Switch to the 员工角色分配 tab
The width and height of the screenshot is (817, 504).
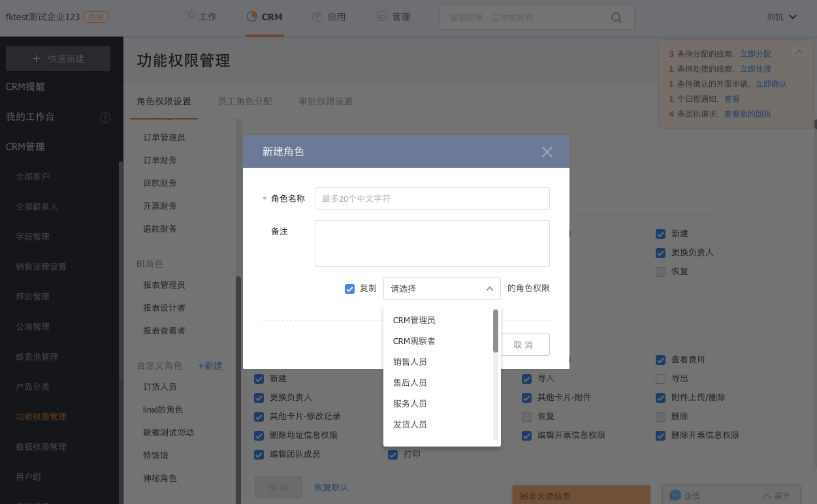[244, 101]
